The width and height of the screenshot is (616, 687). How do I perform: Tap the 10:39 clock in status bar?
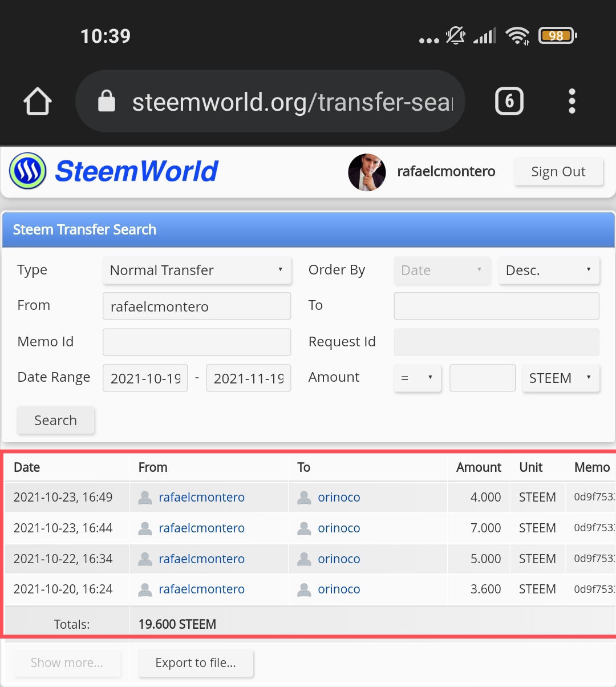pos(106,36)
